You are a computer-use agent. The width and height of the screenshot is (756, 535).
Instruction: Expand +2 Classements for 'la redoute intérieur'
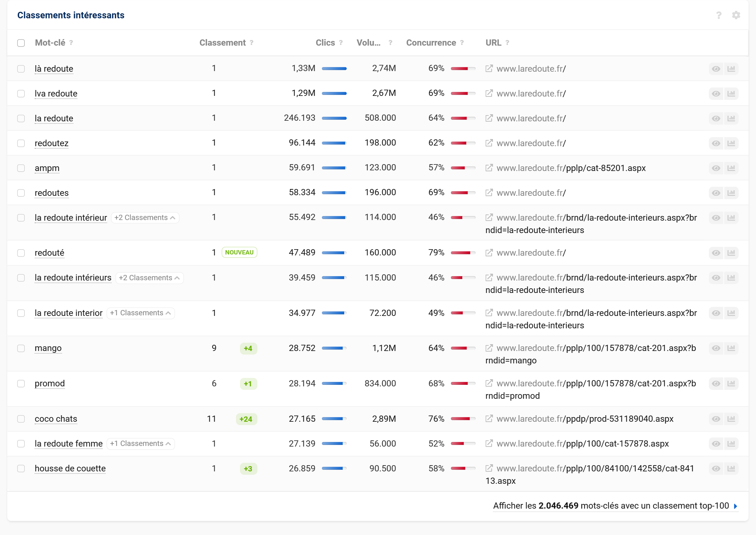pos(145,218)
